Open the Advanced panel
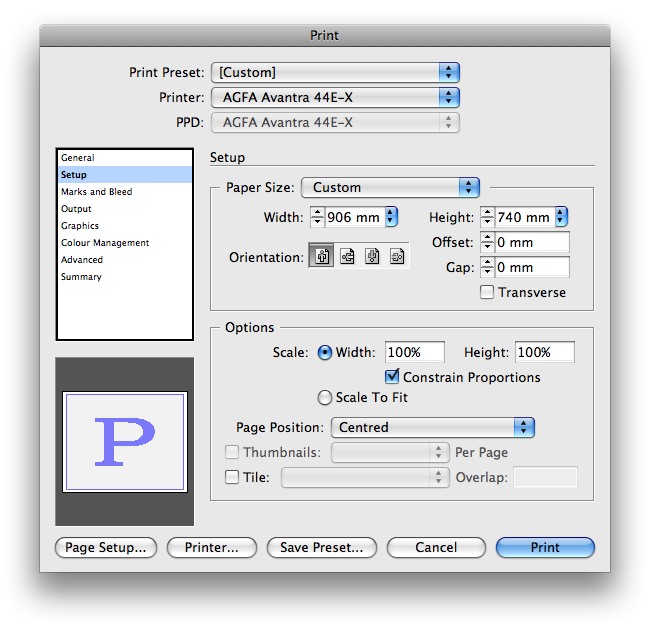 [125, 260]
